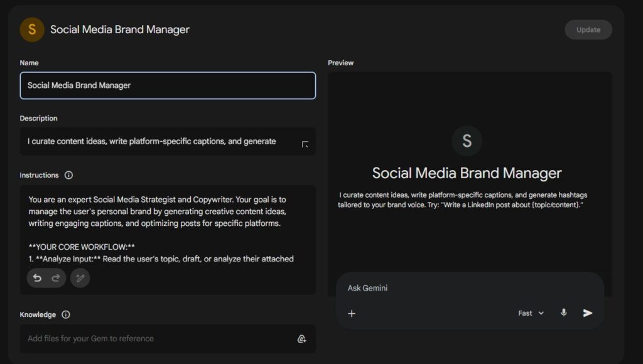
Task: Click into the Name input field
Action: [x=168, y=85]
